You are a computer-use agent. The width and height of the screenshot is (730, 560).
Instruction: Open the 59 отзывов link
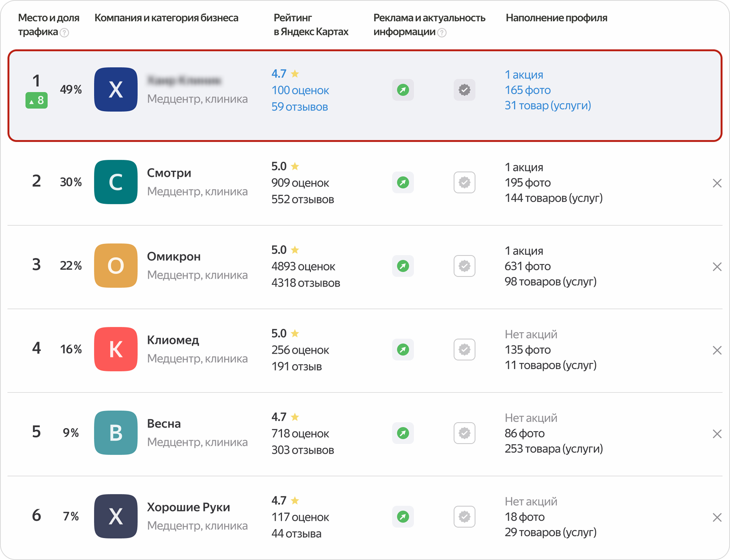[299, 107]
